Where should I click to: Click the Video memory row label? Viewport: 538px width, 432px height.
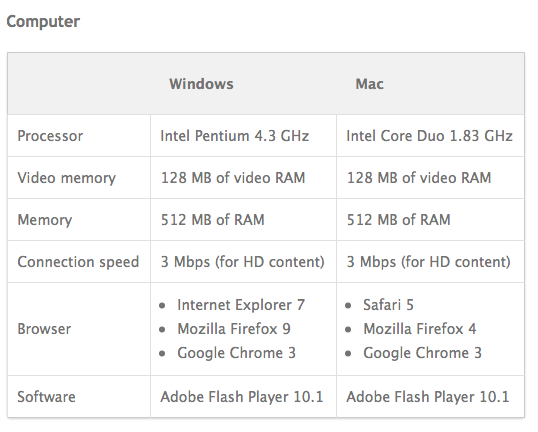(67, 178)
